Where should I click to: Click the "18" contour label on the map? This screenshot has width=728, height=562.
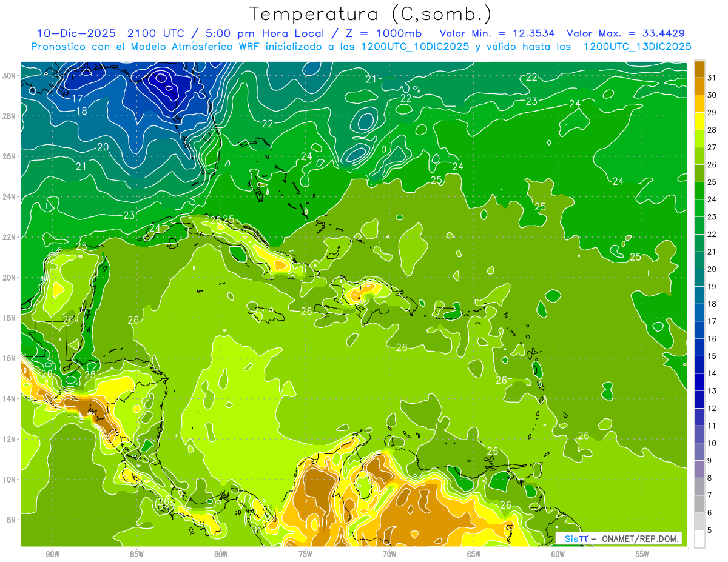click(x=81, y=111)
